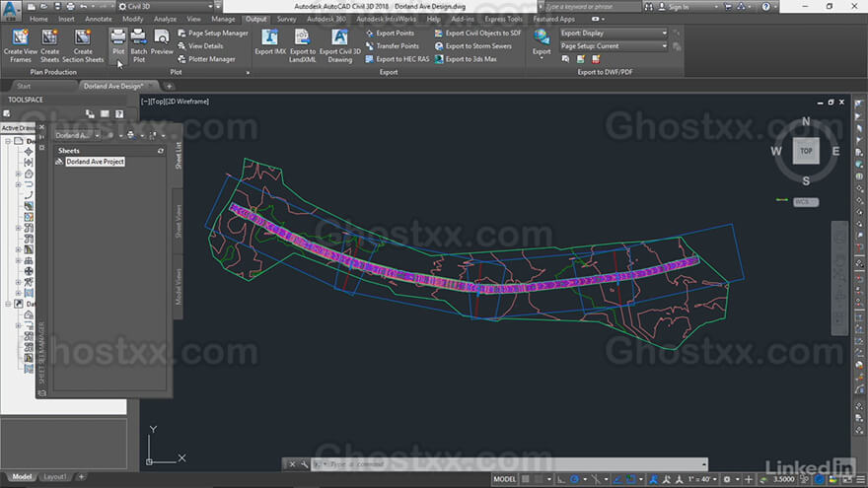Click the Create View Frames icon
This screenshot has height=488, width=868.
[21, 37]
